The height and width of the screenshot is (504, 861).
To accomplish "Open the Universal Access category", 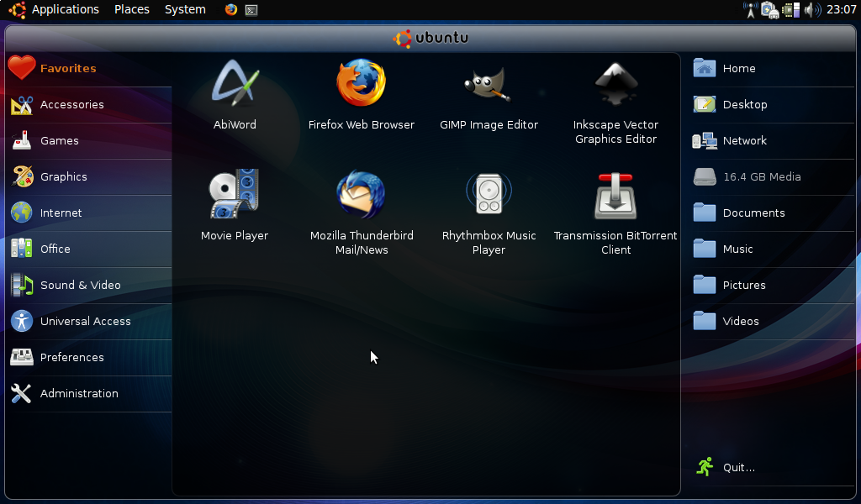I will click(89, 322).
